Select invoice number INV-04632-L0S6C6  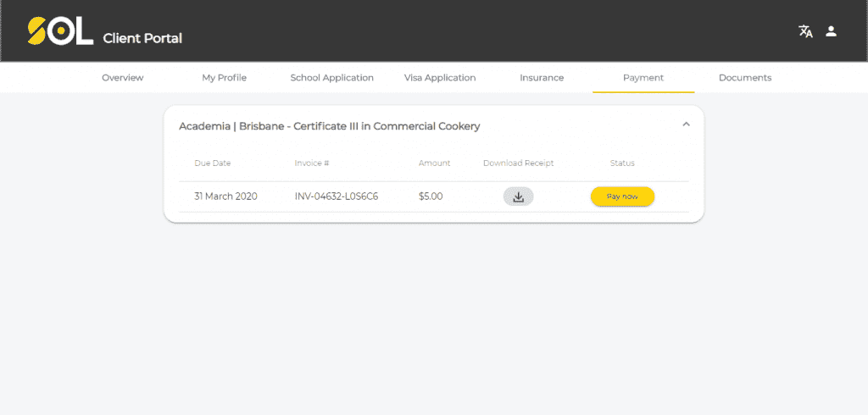tap(337, 196)
